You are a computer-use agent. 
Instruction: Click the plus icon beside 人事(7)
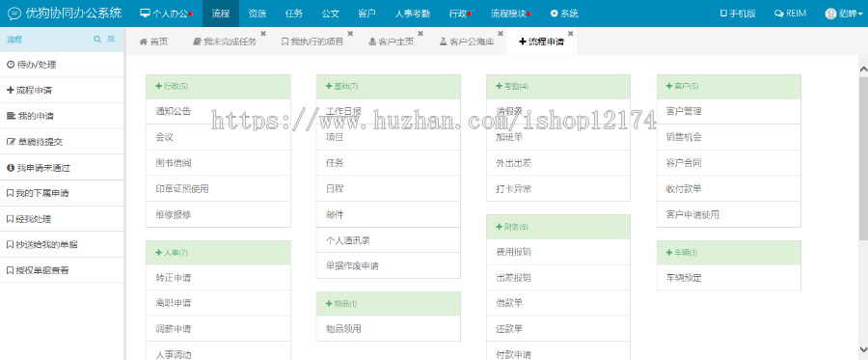click(159, 253)
